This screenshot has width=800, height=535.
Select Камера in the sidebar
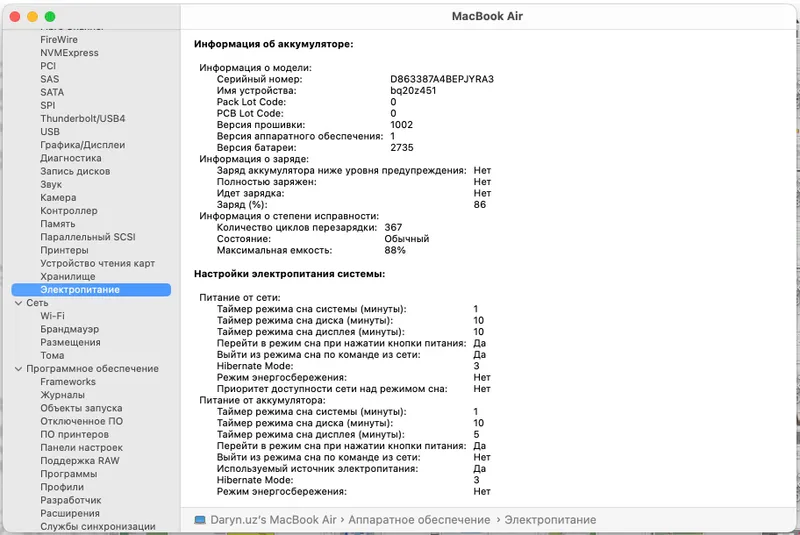click(x=58, y=198)
